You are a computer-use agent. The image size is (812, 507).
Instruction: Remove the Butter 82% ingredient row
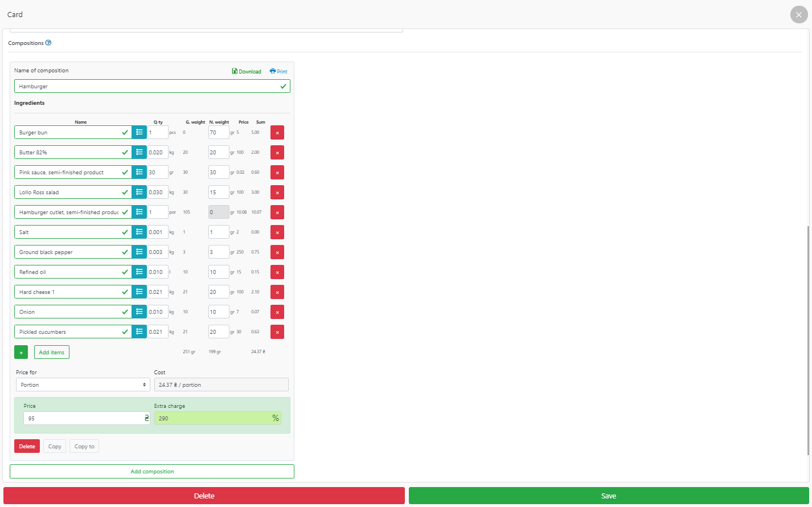(x=277, y=153)
